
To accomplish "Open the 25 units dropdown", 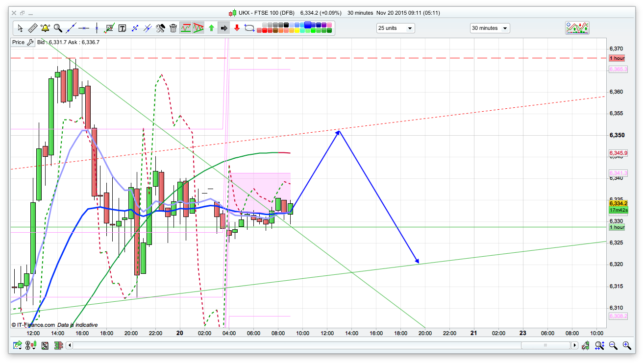I will [x=395, y=28].
